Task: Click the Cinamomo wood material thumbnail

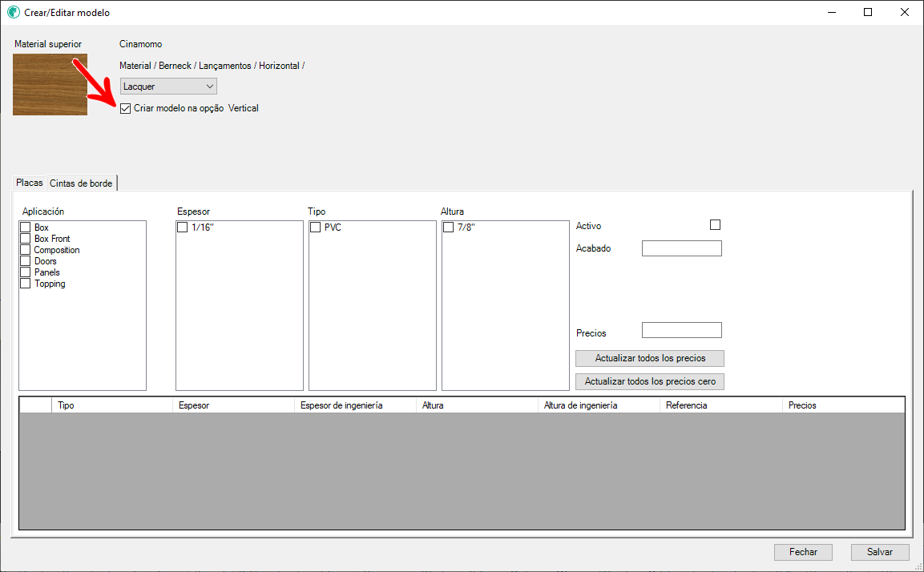Action: point(50,85)
